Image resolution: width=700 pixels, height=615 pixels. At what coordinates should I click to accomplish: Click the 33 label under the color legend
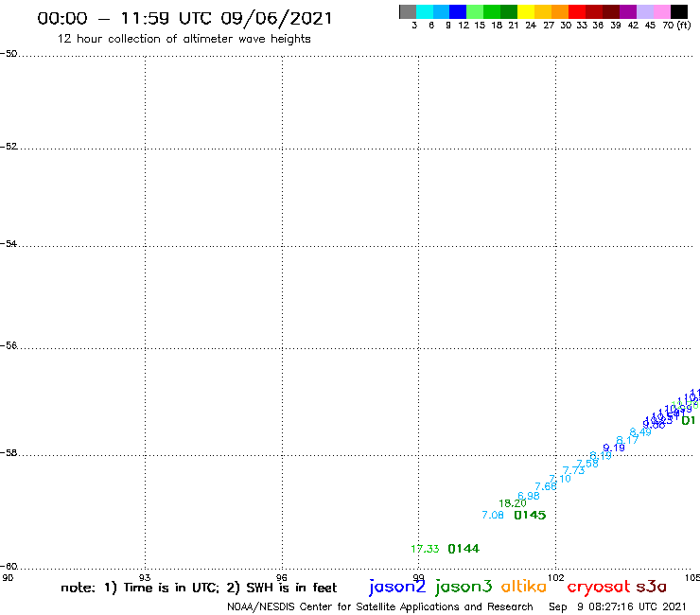tap(582, 25)
